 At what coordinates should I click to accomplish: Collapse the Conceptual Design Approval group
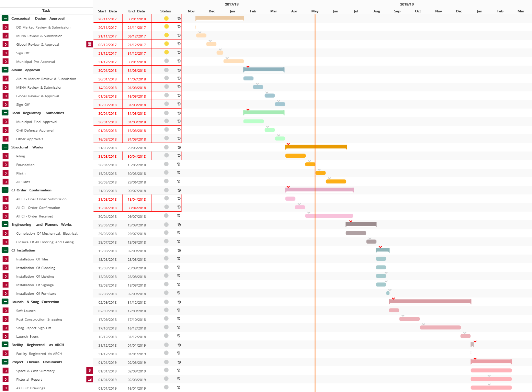(5, 18)
